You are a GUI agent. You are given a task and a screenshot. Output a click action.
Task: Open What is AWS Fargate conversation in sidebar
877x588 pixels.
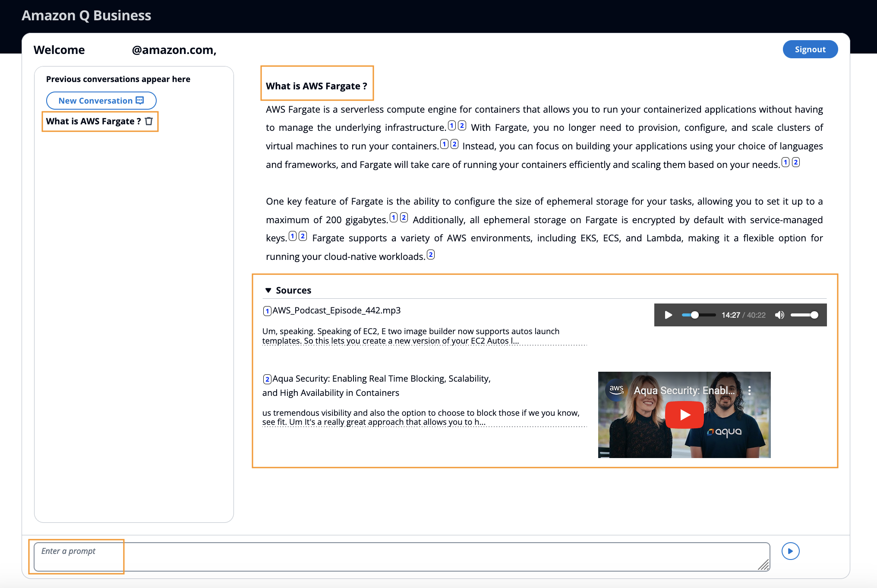pos(93,121)
